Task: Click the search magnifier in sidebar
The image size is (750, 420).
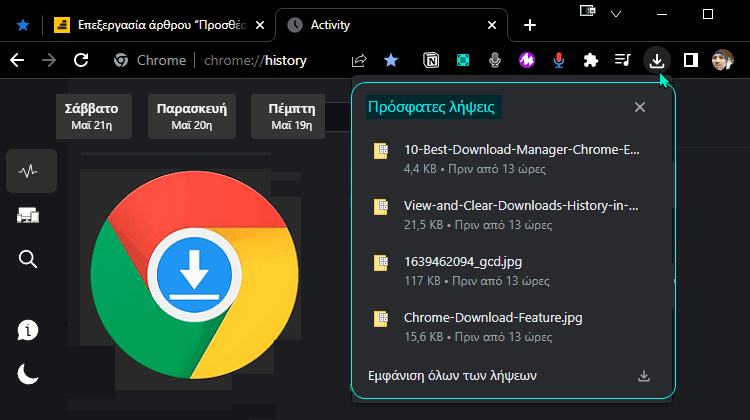Action: [29, 260]
